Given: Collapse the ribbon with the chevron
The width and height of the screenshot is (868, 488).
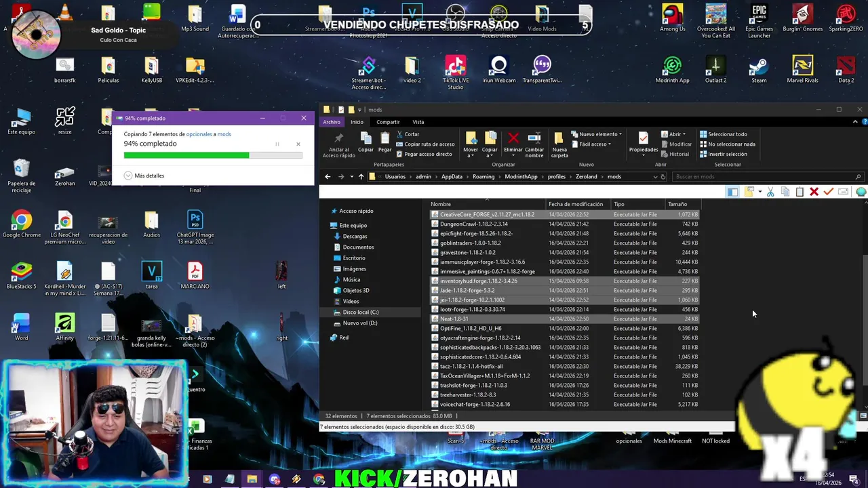Looking at the screenshot, I should click(855, 122).
